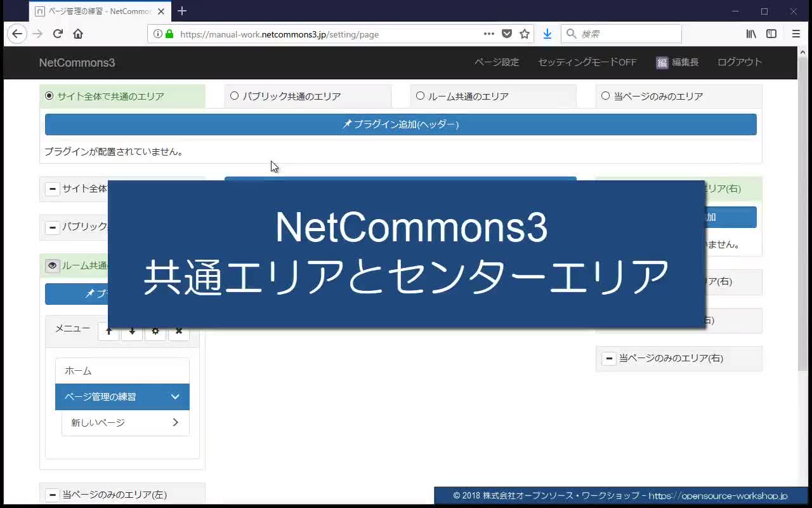Click the NetCommons3 site title
Viewport: 812px width, 508px height.
click(x=77, y=62)
